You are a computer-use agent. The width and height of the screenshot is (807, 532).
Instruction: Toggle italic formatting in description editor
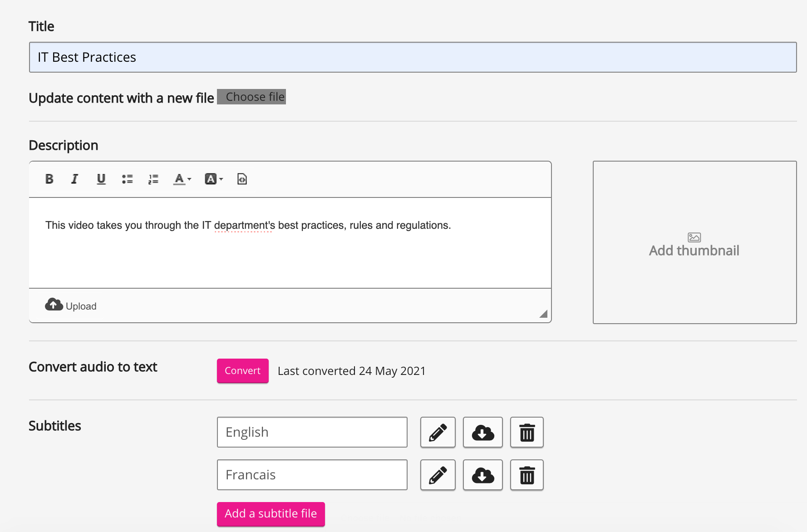click(x=75, y=179)
